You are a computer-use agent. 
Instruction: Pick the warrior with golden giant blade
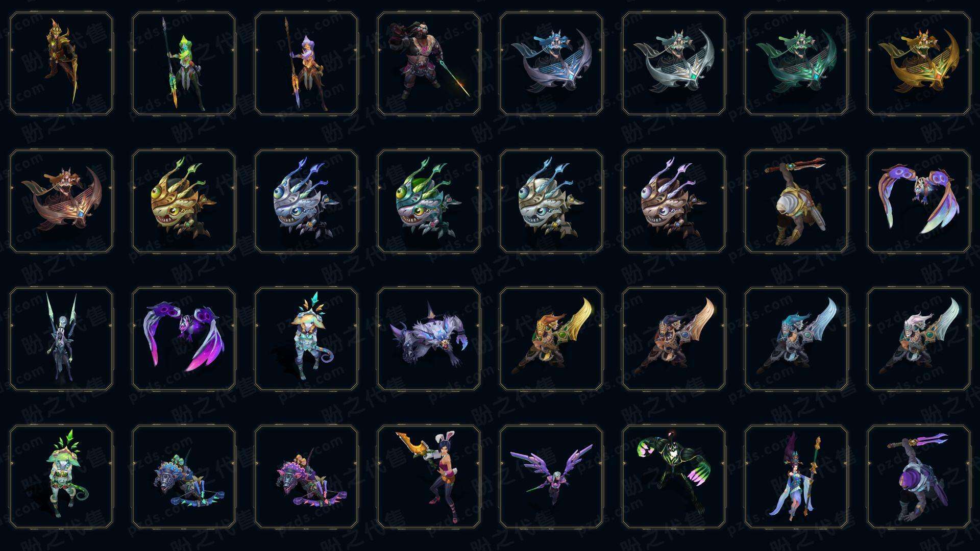[551, 339]
